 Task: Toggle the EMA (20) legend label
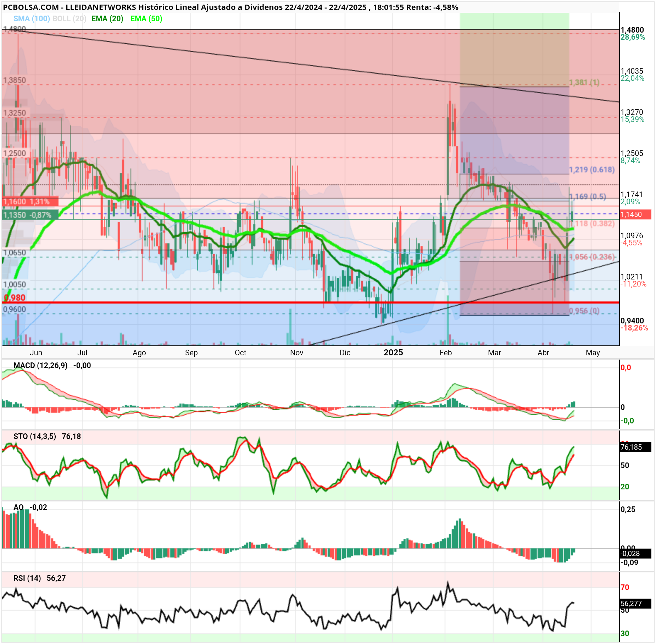tap(107, 19)
